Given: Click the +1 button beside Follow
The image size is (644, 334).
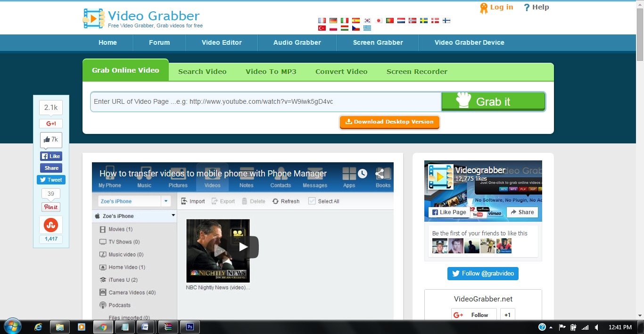Looking at the screenshot, I should (507, 315).
